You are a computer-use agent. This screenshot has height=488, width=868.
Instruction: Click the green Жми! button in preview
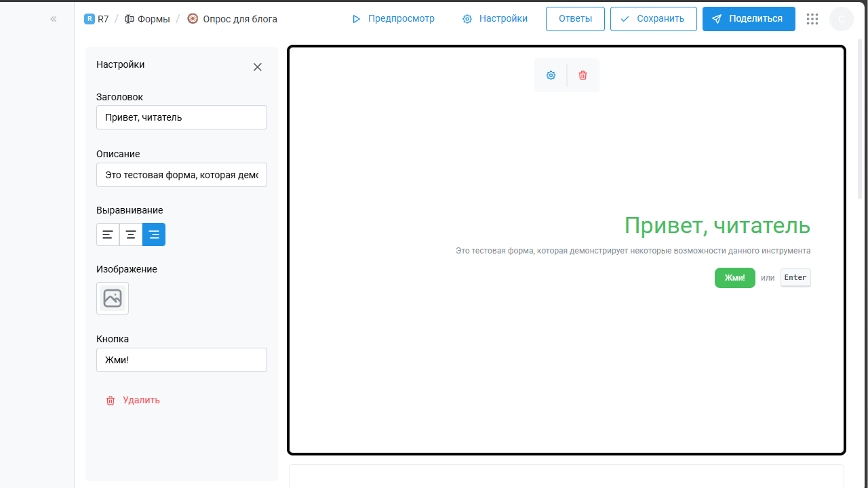click(x=735, y=278)
